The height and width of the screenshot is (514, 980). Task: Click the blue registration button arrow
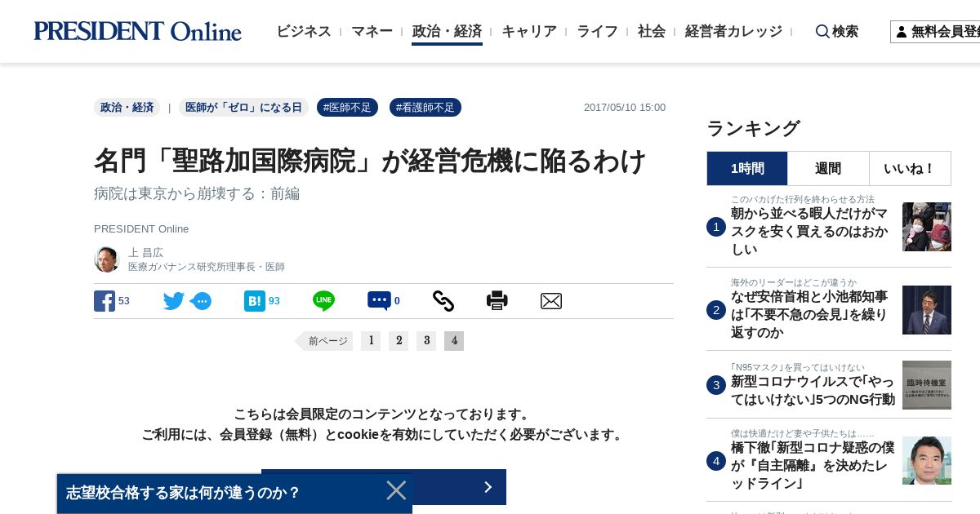pos(488,487)
